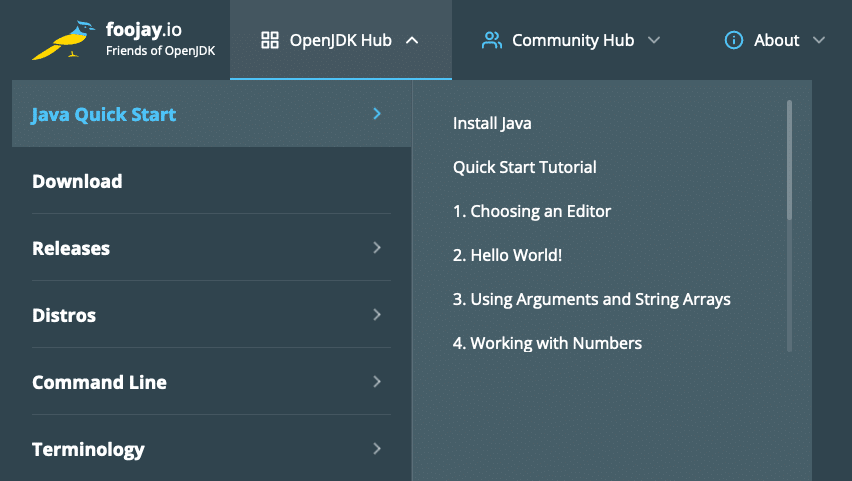The height and width of the screenshot is (481, 852).
Task: Click the OpenJDK Hub grid icon
Action: click(x=270, y=40)
